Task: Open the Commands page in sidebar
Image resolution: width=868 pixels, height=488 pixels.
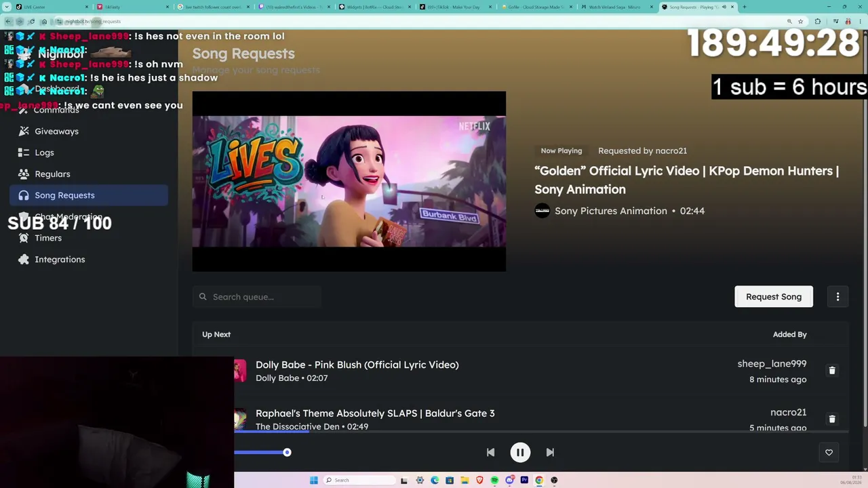Action: [x=56, y=110]
